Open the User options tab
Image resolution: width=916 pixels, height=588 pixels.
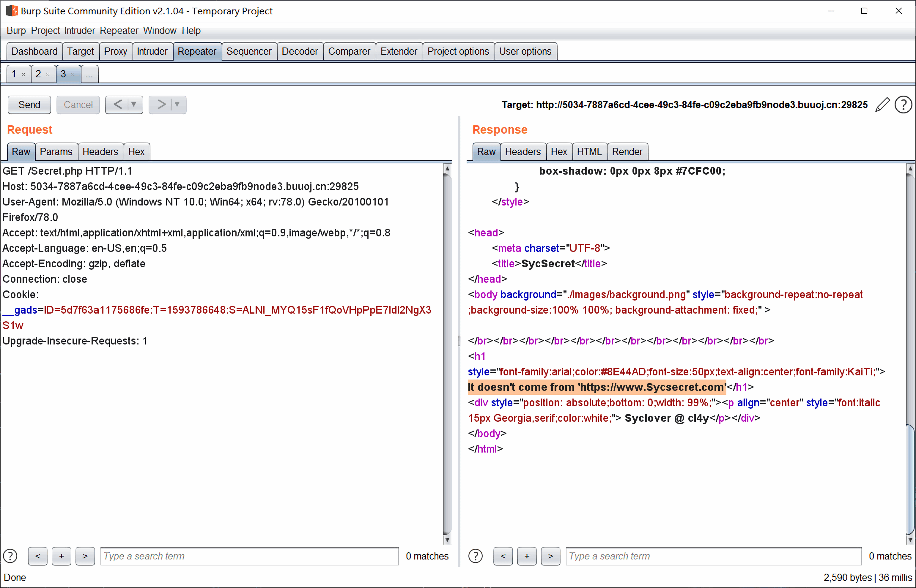pos(525,51)
